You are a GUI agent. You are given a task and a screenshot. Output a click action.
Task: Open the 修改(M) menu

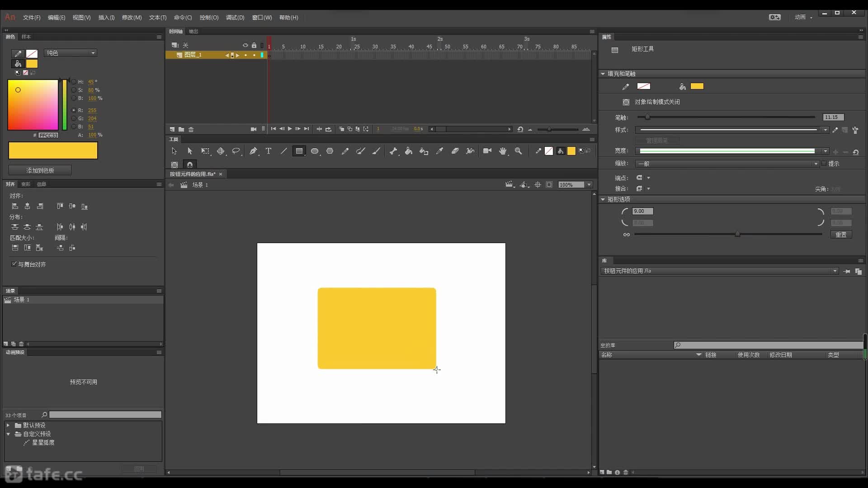(x=132, y=18)
